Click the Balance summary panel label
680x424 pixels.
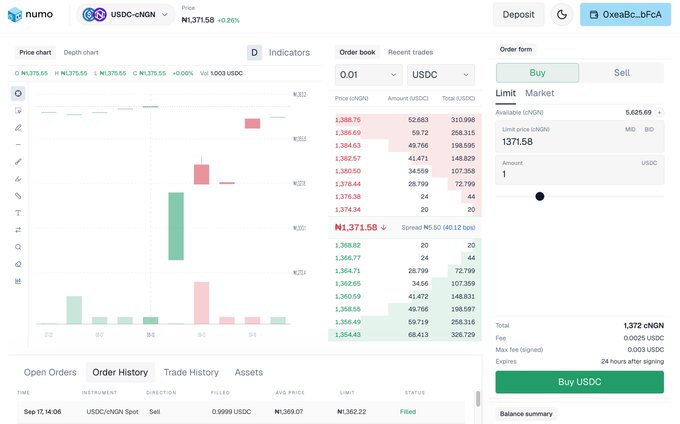point(526,414)
